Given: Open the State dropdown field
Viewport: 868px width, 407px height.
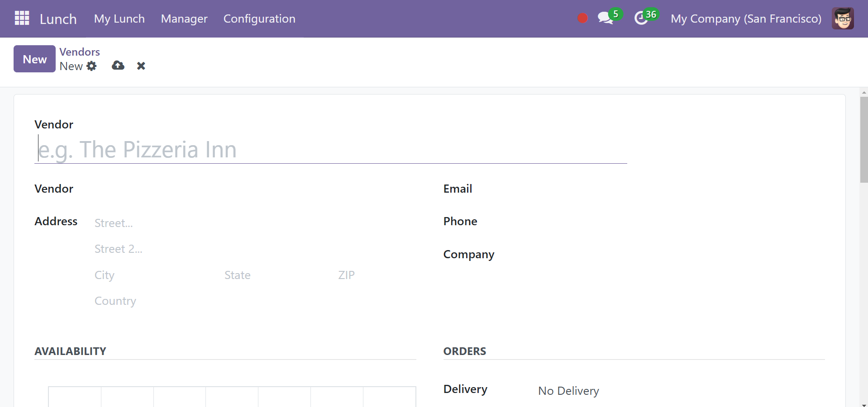Looking at the screenshot, I should (x=278, y=275).
